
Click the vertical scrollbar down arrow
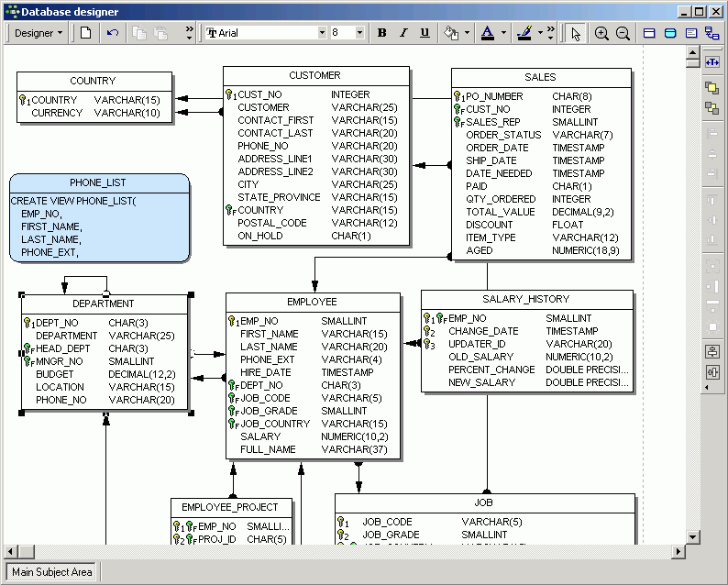693,537
